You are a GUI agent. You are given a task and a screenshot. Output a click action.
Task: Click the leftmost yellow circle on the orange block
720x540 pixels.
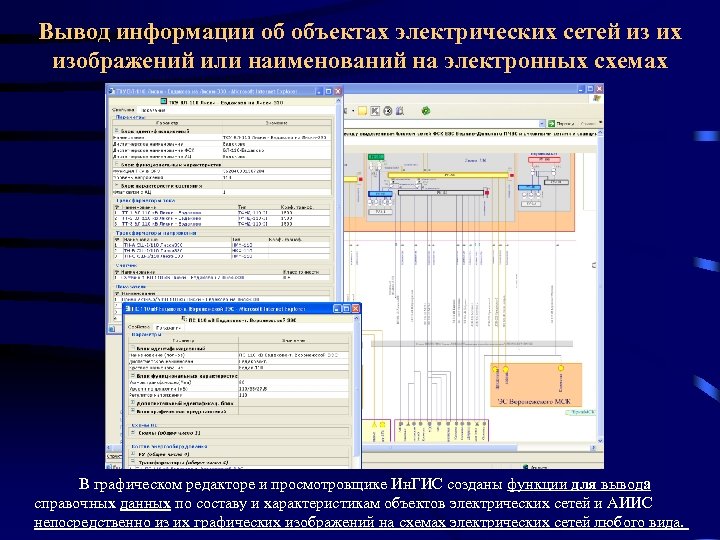click(x=495, y=369)
